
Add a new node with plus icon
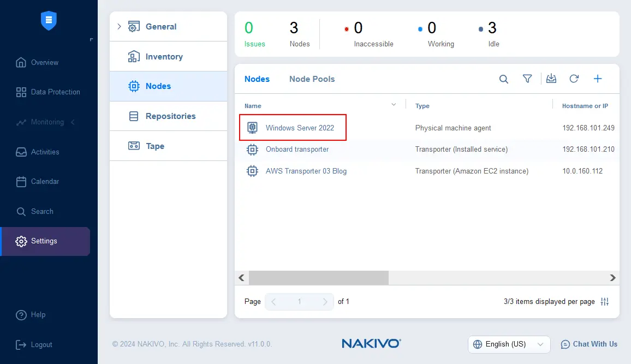coord(598,79)
